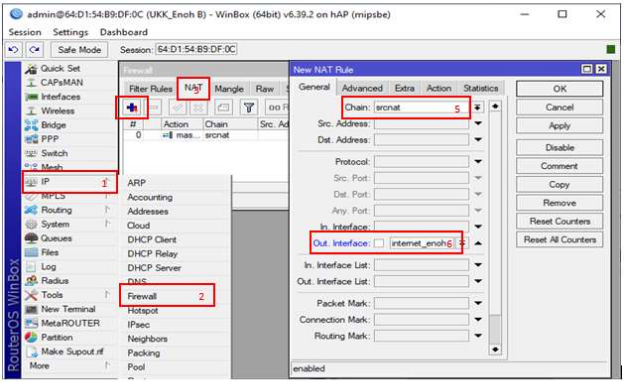This screenshot has width=624, height=382.
Task: Click the Comment button
Action: (560, 166)
